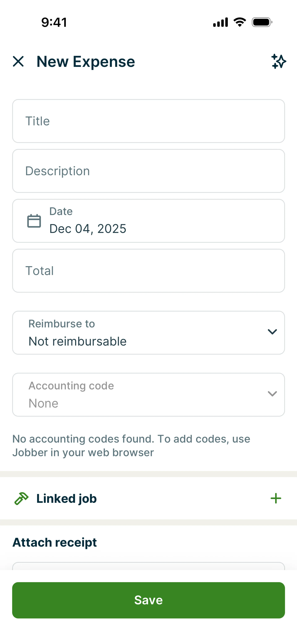Tap the Linked job row label
The width and height of the screenshot is (297, 644).
point(67,499)
